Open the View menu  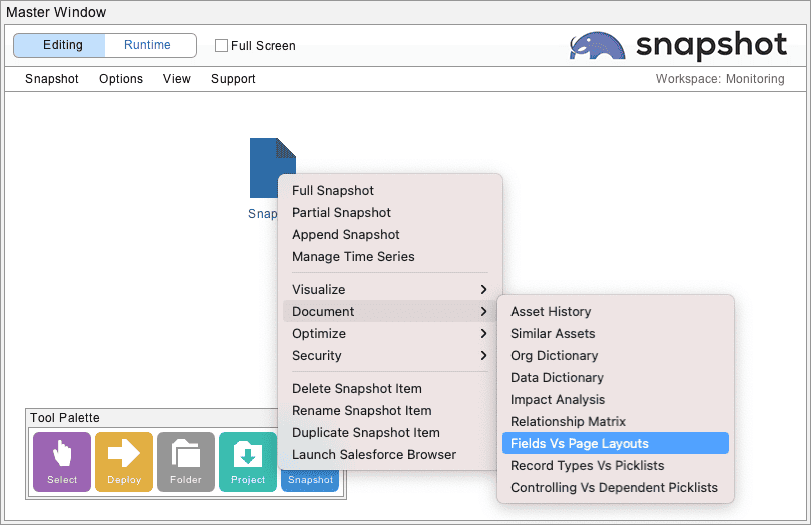177,79
